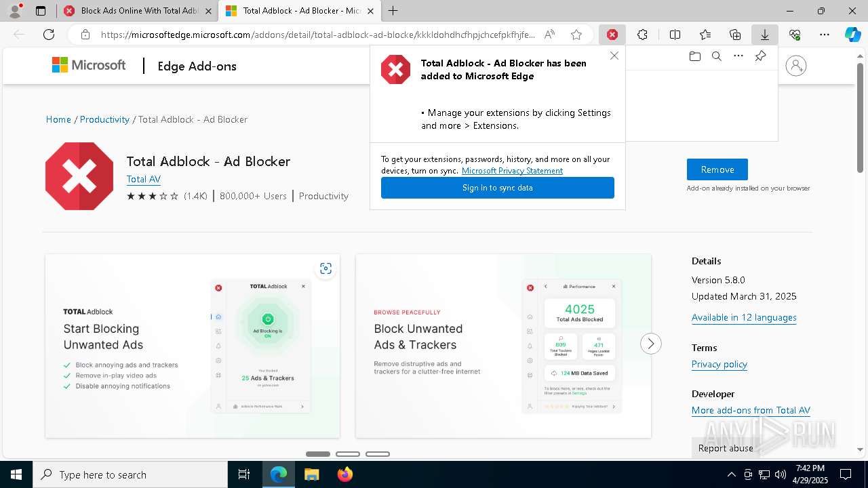Open Task View on taskbar
Screen dimensions: 868x488
tap(244, 474)
